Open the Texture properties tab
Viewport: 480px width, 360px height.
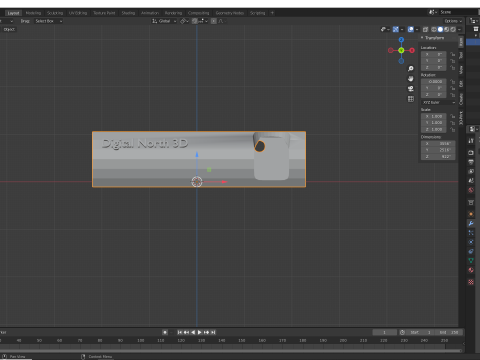pos(471,282)
